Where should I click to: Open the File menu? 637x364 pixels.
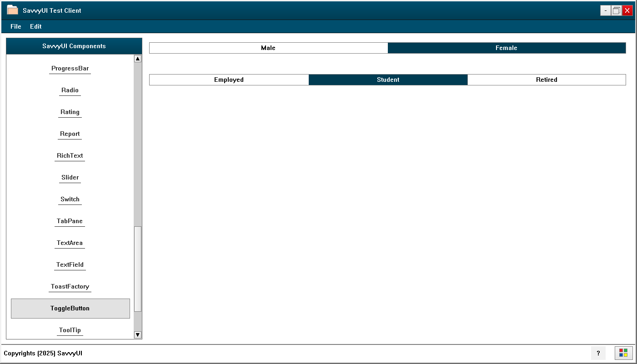(x=15, y=26)
